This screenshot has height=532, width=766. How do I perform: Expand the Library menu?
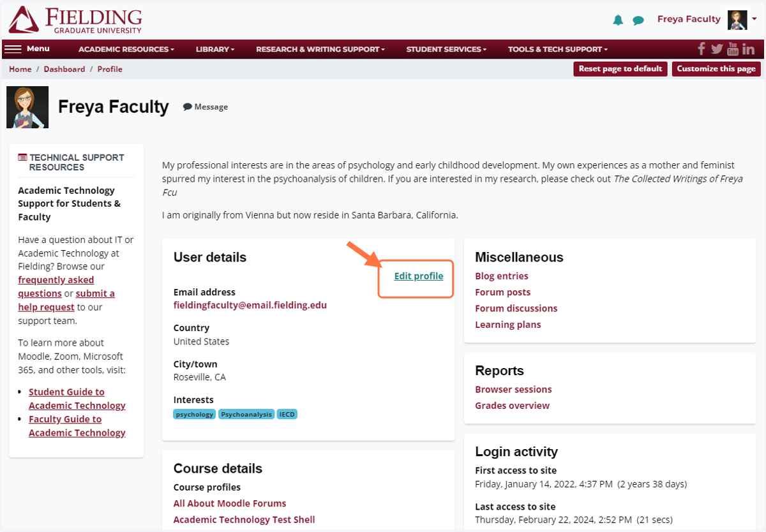coord(215,49)
